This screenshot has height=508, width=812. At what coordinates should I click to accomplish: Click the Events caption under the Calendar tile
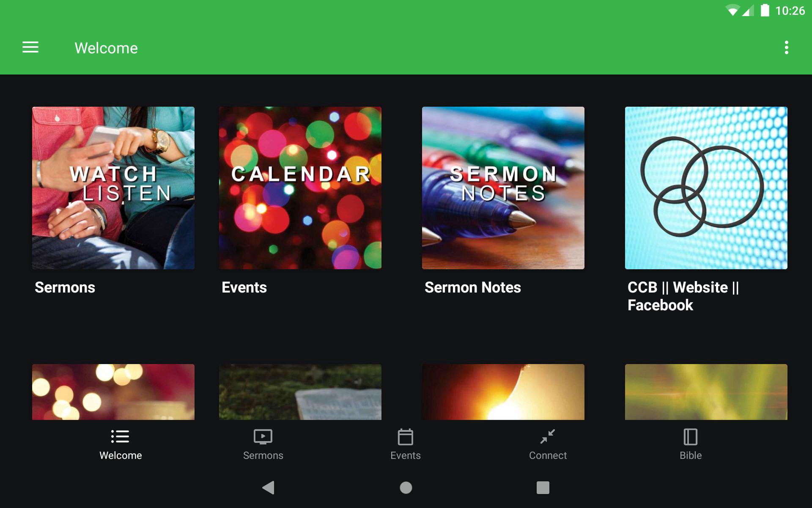point(244,287)
